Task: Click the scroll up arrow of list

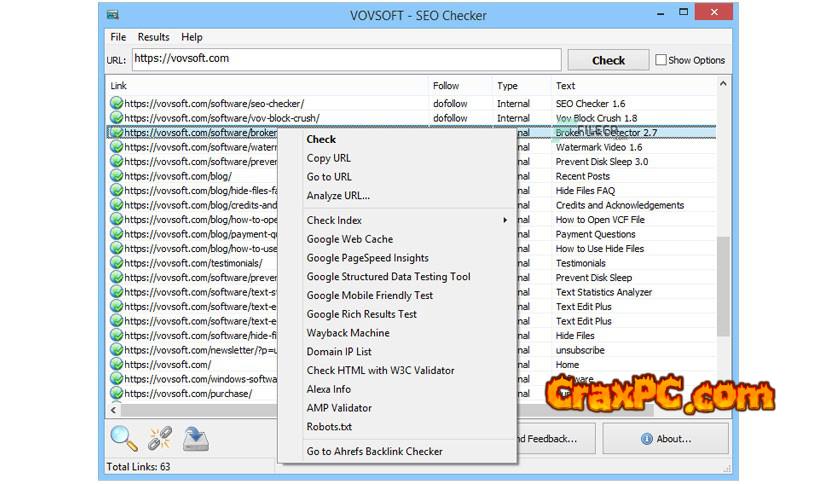Action: point(722,84)
